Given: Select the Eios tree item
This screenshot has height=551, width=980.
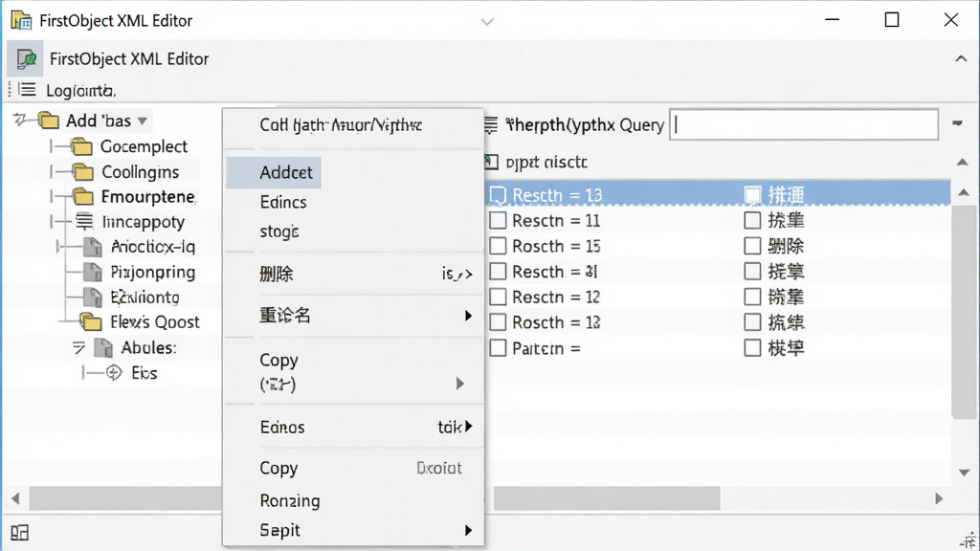Looking at the screenshot, I should click(x=145, y=373).
